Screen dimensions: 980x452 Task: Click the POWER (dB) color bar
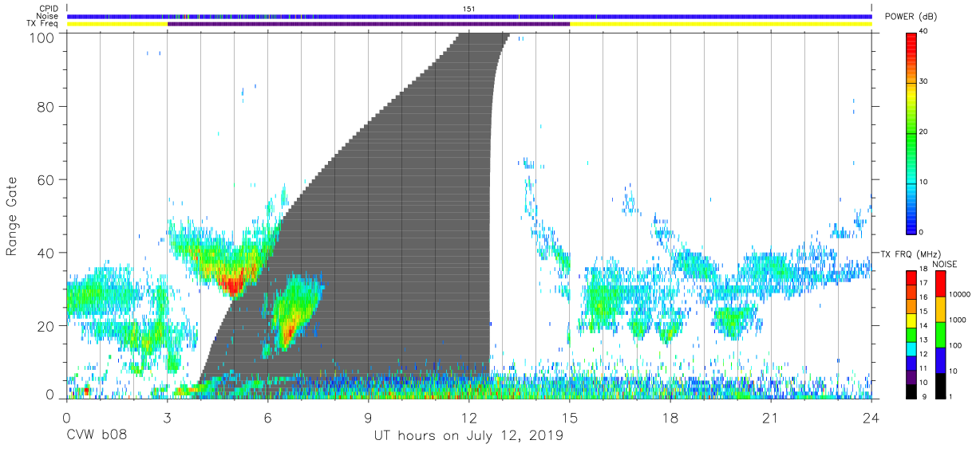[x=911, y=132]
